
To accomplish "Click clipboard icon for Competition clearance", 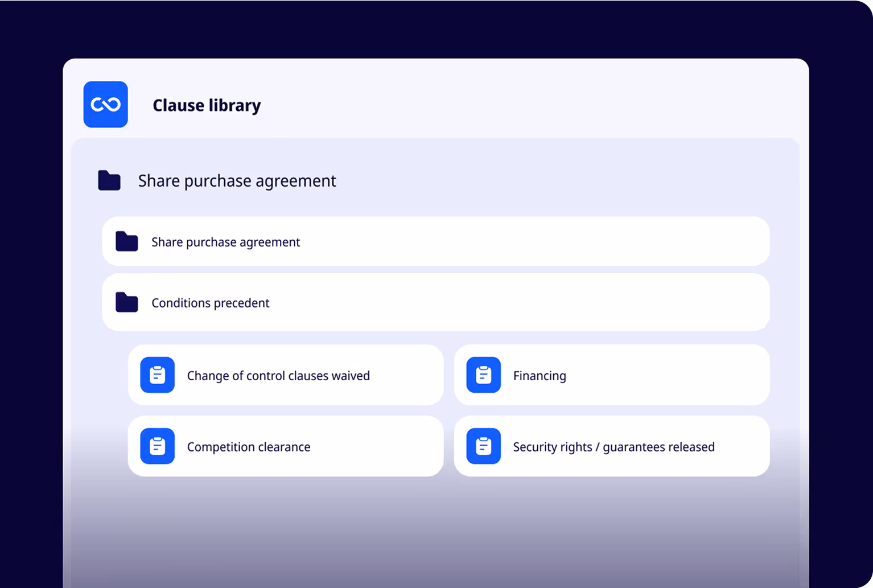I will click(x=158, y=446).
